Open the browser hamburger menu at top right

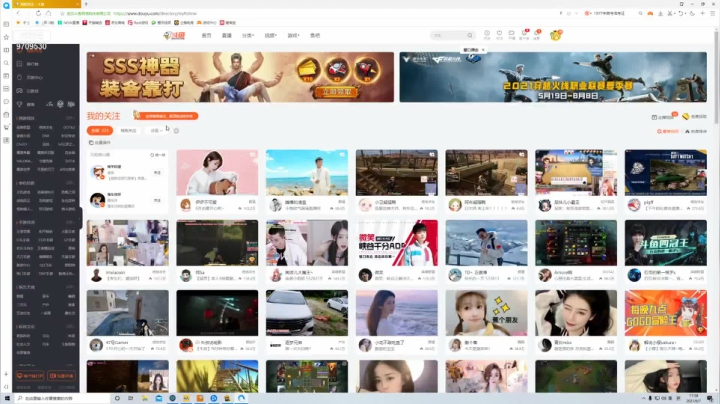(712, 13)
